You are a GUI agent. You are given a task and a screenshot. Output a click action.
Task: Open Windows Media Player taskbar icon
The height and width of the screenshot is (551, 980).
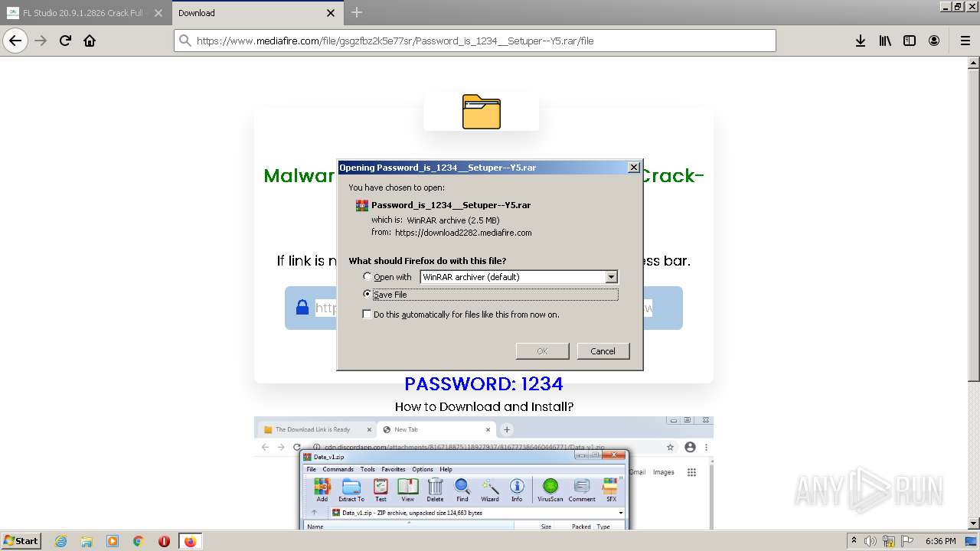coord(113,541)
